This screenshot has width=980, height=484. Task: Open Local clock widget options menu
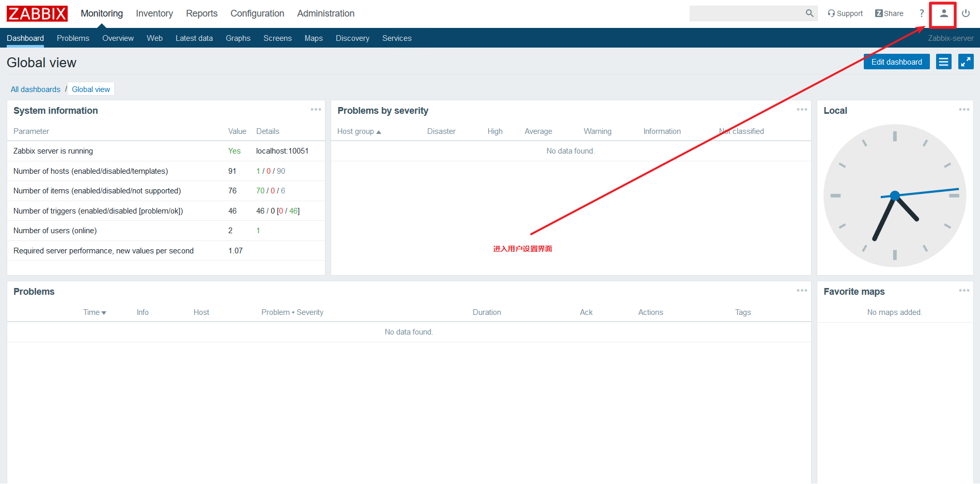[x=964, y=110]
